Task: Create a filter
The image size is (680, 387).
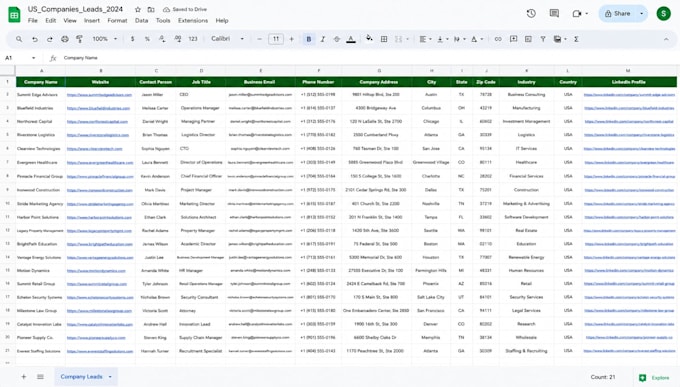Action: [x=543, y=39]
